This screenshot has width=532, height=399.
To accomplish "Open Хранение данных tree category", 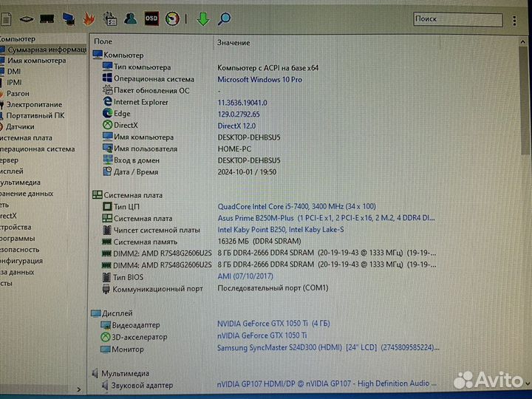I will [x=27, y=194].
